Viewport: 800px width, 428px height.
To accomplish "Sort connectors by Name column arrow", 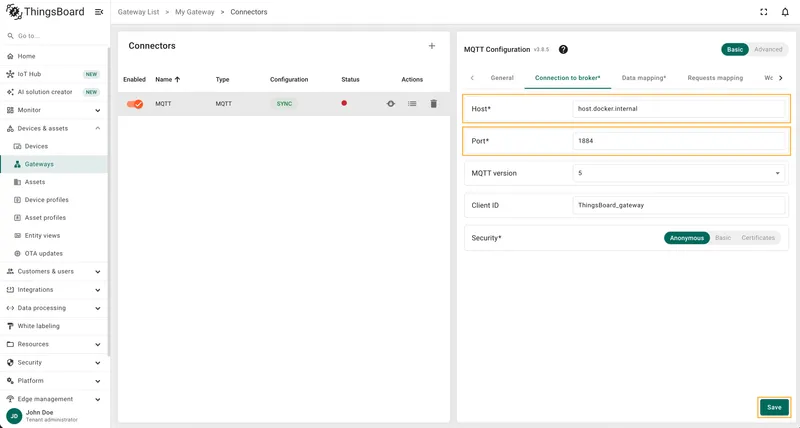I will click(178, 80).
